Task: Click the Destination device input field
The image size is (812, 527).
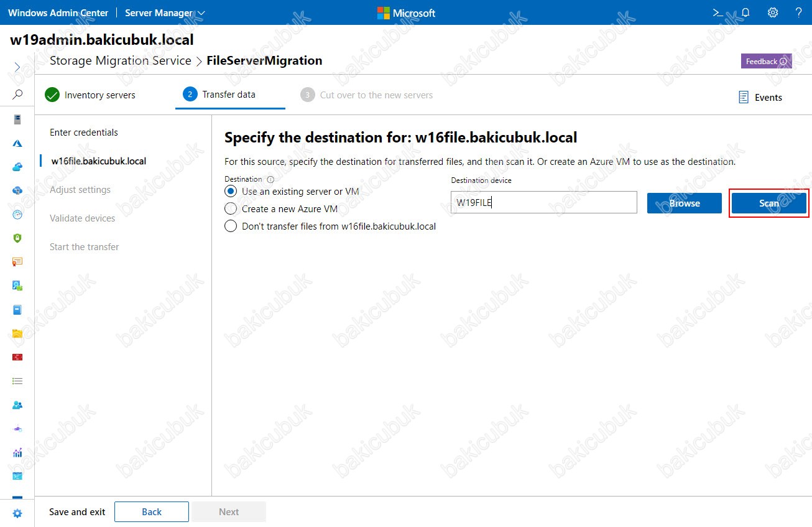Action: tap(544, 202)
